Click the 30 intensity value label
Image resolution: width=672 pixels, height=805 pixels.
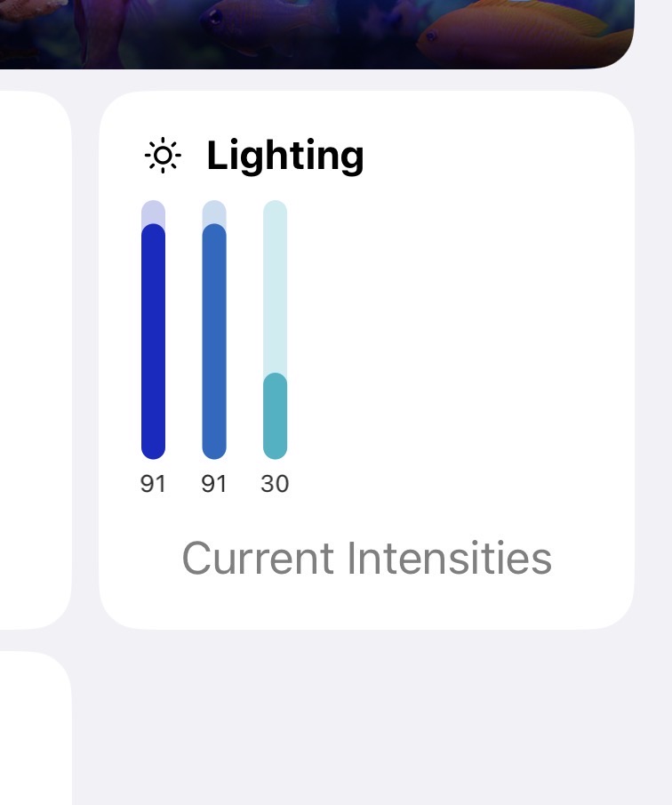275,484
